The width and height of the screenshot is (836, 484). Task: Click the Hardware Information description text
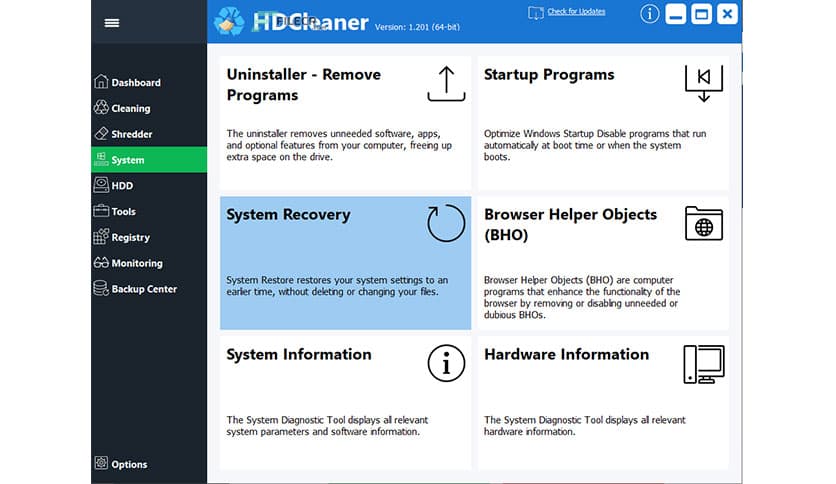pos(585,425)
